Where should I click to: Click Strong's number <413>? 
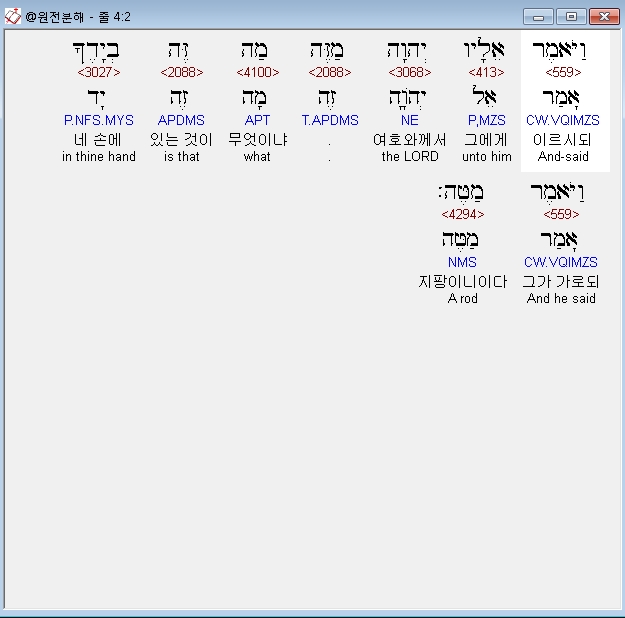point(486,72)
